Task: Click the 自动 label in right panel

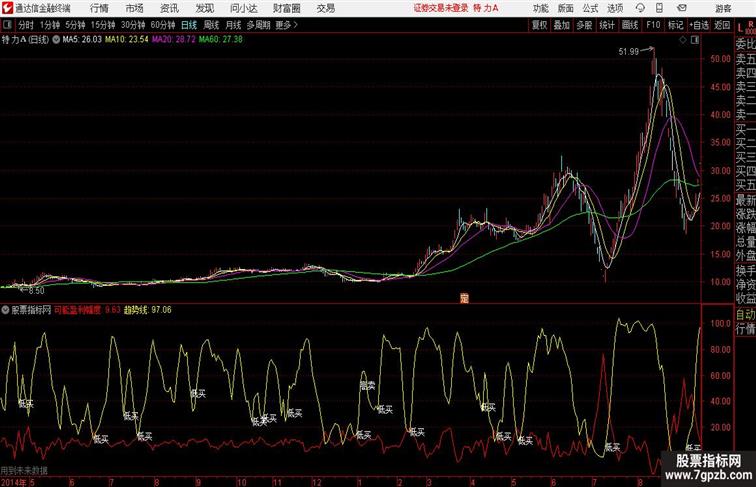Action: (x=745, y=314)
